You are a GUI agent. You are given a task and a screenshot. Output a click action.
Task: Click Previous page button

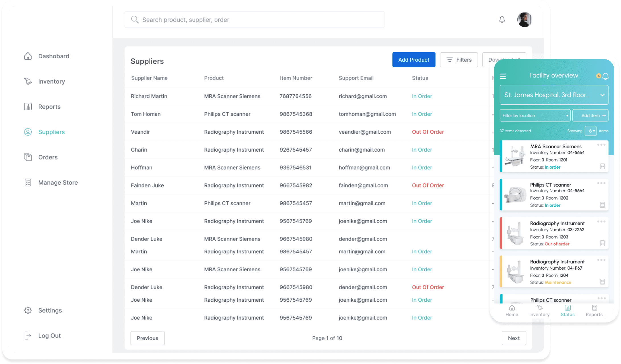pyautogui.click(x=147, y=338)
